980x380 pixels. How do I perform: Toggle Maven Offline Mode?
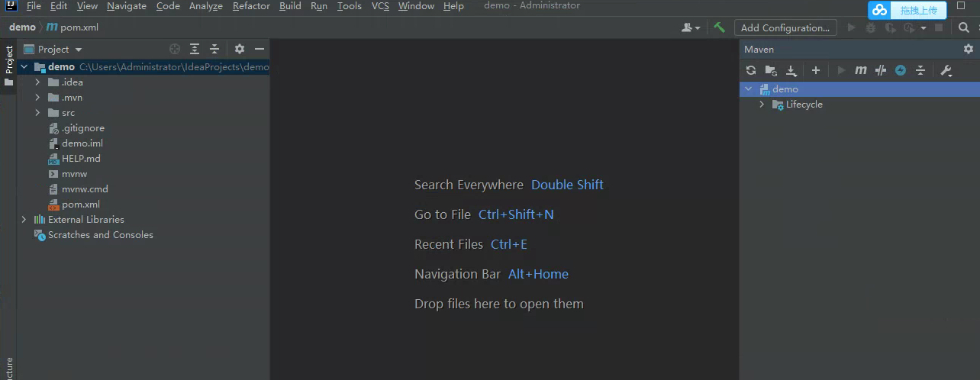[881, 70]
